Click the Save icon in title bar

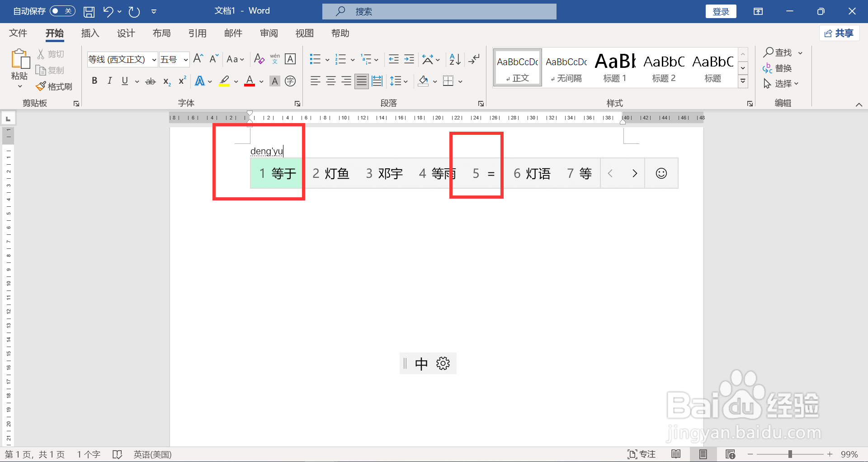tap(89, 12)
